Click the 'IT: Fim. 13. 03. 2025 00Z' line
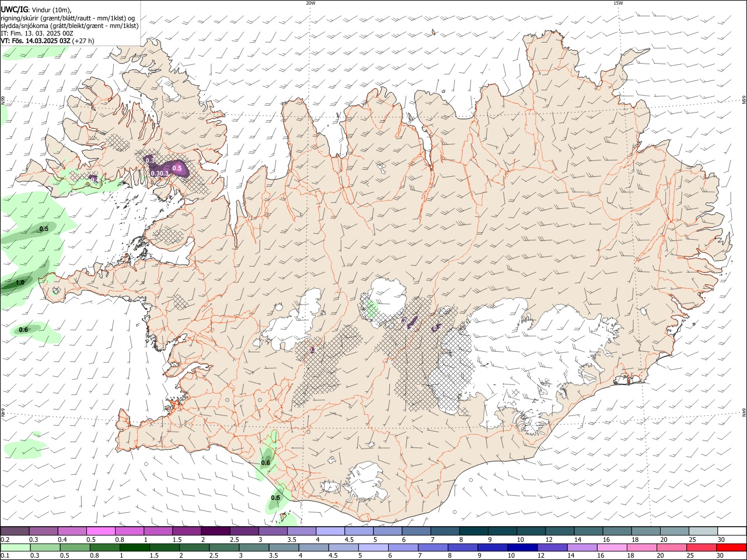This screenshot has height=560, width=747. (37, 33)
